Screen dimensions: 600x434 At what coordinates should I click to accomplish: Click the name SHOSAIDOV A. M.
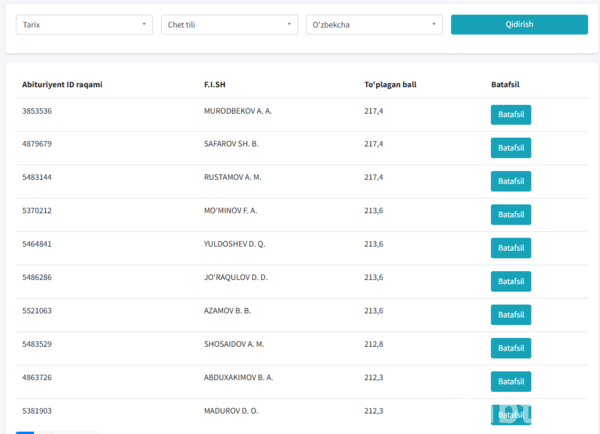pos(234,344)
